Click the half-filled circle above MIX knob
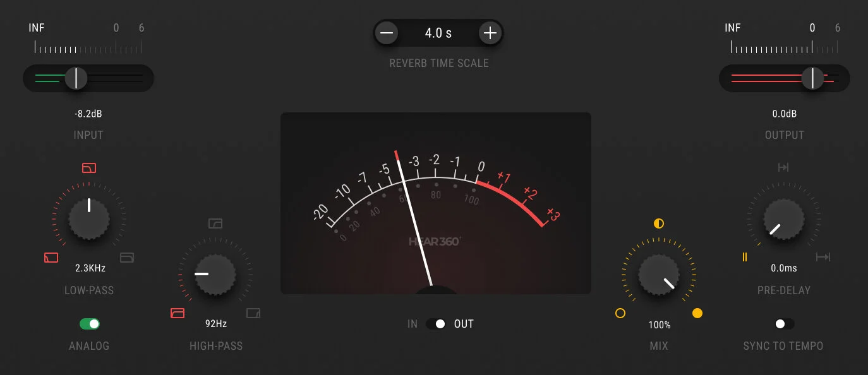 coord(659,223)
